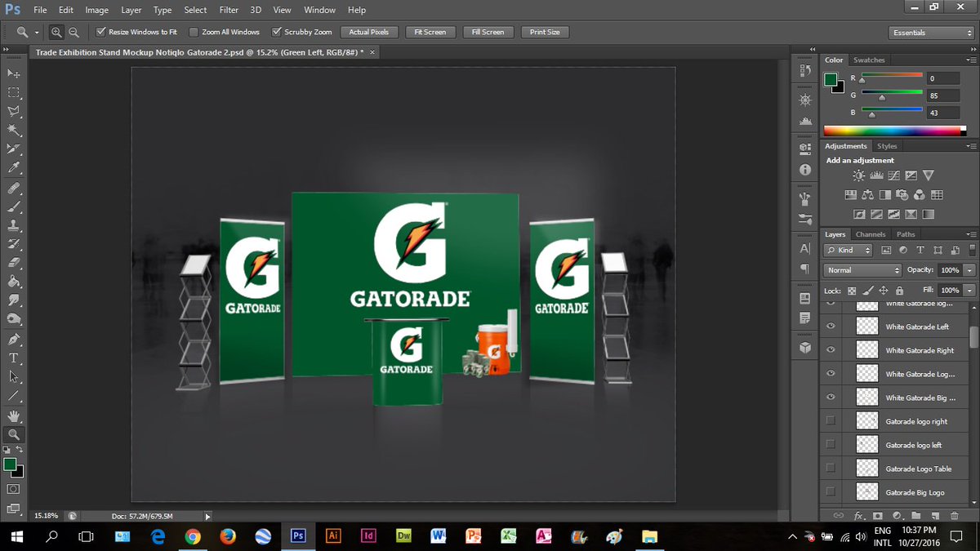Select the Eyedropper tool
Screen dimensions: 980x551
(x=13, y=168)
